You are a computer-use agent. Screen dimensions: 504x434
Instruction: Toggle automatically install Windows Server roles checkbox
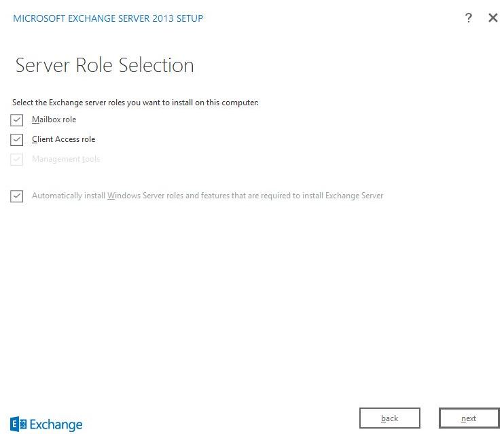[17, 196]
